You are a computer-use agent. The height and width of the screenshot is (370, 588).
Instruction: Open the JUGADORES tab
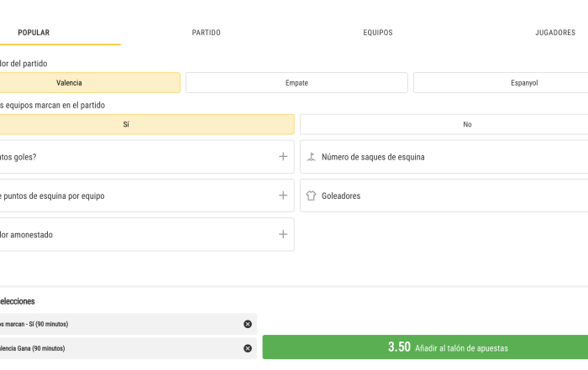[x=555, y=33]
